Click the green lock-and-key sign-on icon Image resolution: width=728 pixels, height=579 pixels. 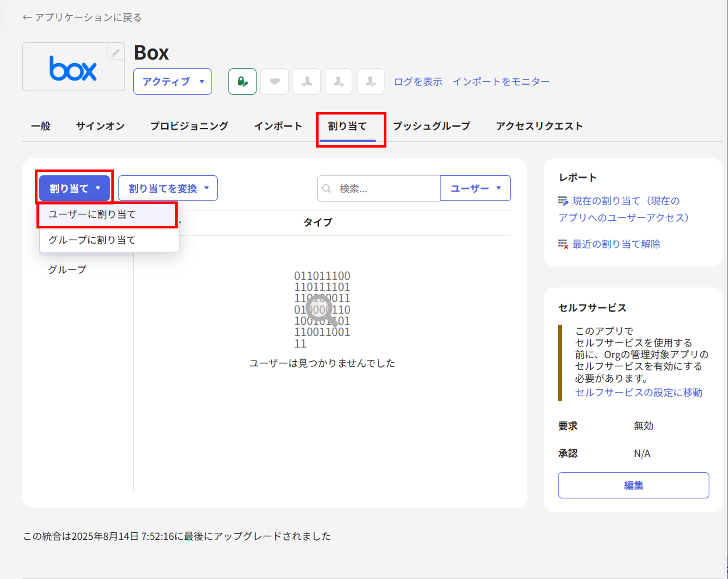click(x=242, y=82)
